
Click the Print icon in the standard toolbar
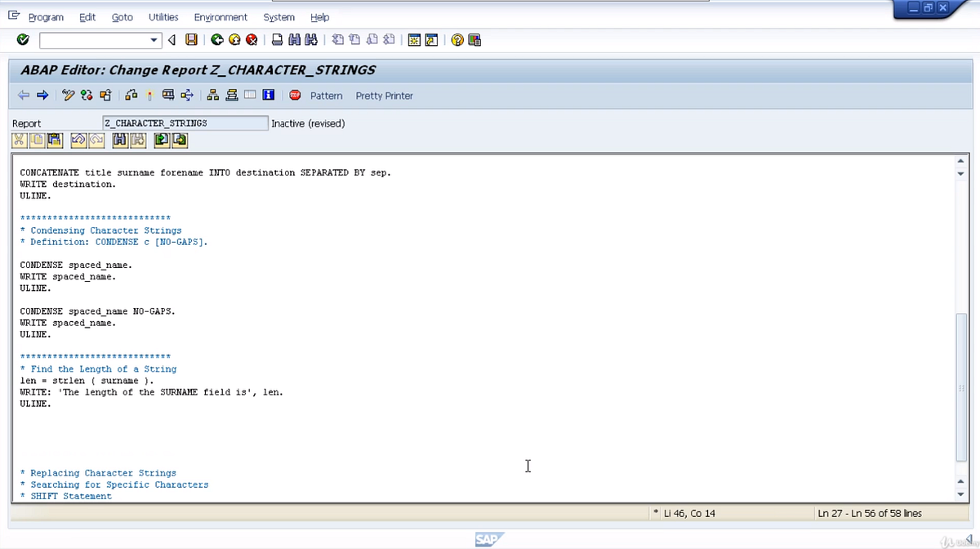pos(278,39)
